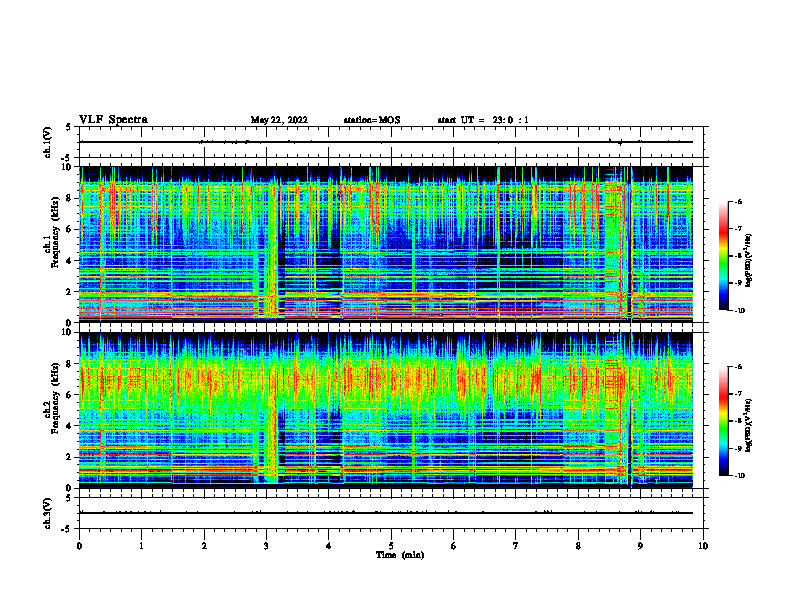The image size is (792, 612).
Task: Click the ch.1 colorbar log(PSD) units label
Action: 749,260
